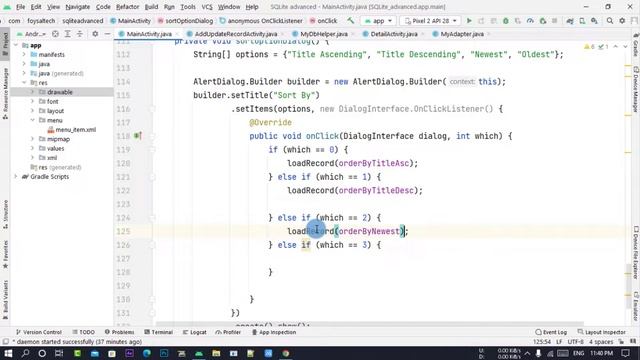Toggle the Structure side tab
Image resolution: width=640 pixels, height=360 pixels.
(5, 214)
